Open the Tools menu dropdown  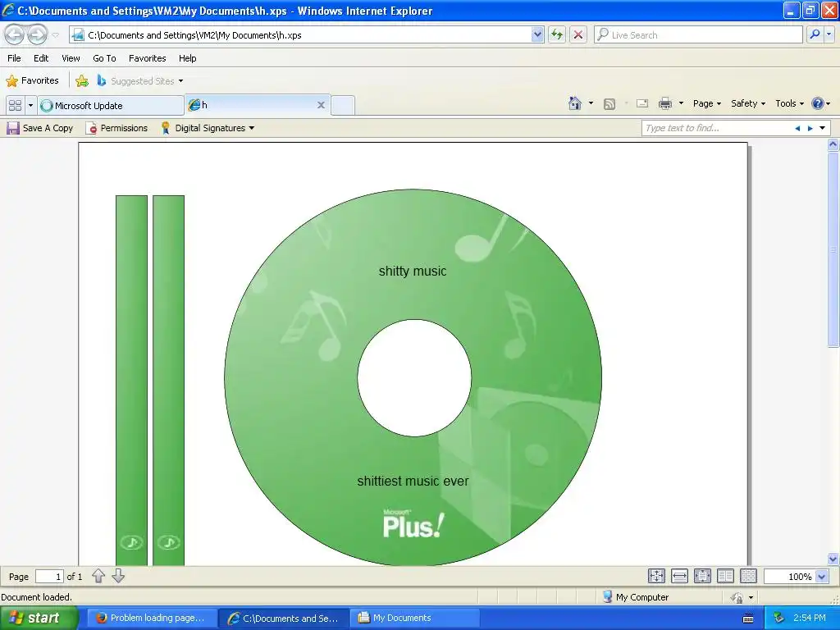tap(789, 103)
